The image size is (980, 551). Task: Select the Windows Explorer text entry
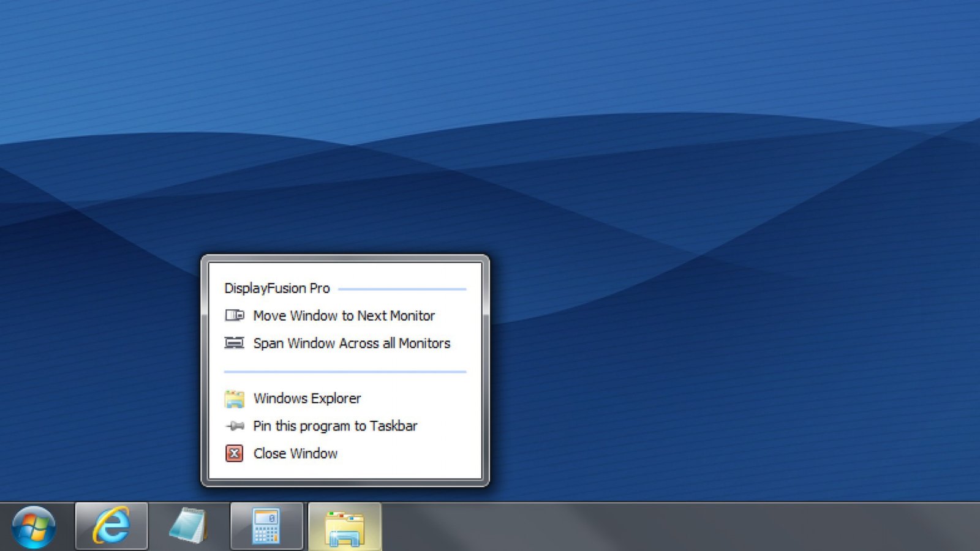(307, 399)
